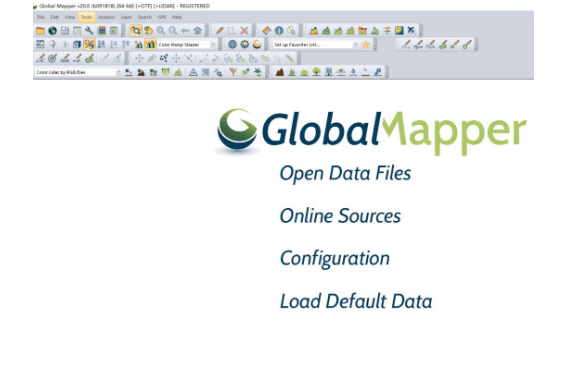This screenshot has height=376, width=570.
Task: Click the Load Default Data link
Action: (356, 301)
